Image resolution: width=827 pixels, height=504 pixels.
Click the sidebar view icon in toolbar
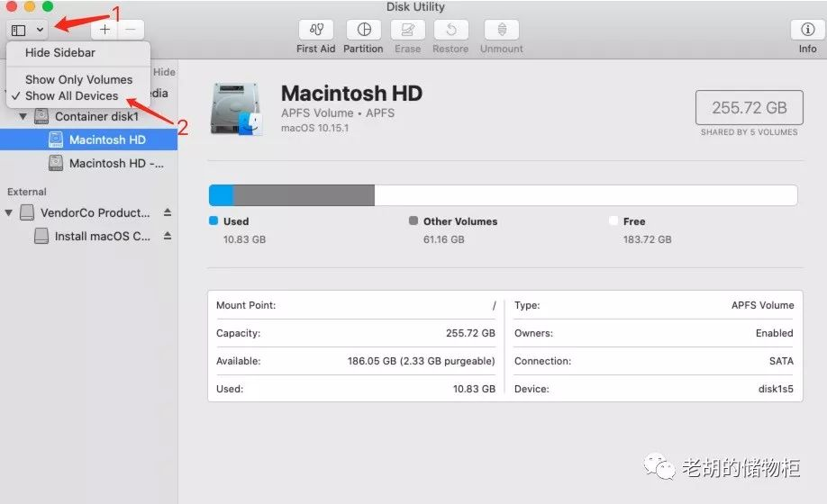(18, 30)
